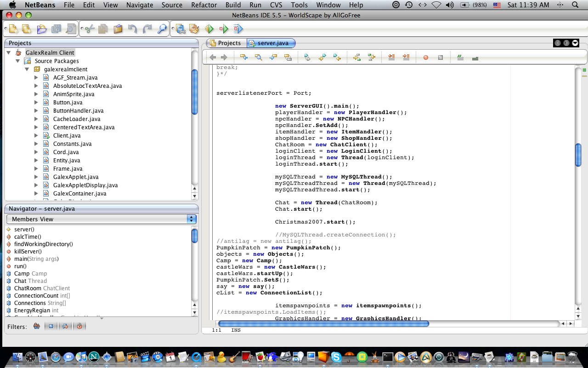588x368 pixels.
Task: Click Shift Line Left icon
Action: [391, 57]
